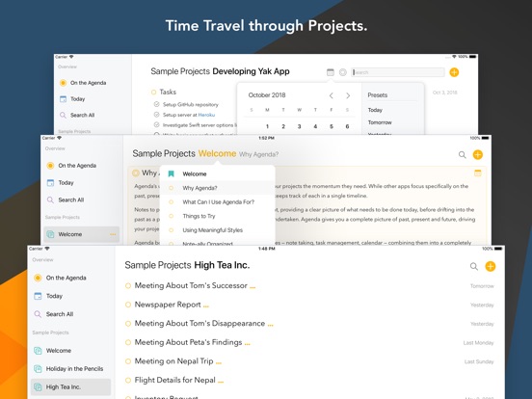
Task: Toggle the Setup server at Heroku checkbox
Action: click(156, 115)
